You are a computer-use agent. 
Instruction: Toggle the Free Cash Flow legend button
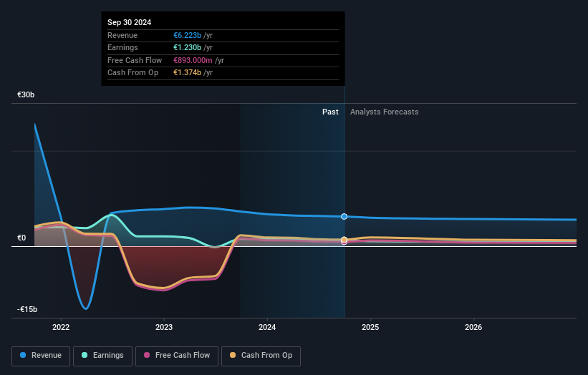click(x=177, y=356)
